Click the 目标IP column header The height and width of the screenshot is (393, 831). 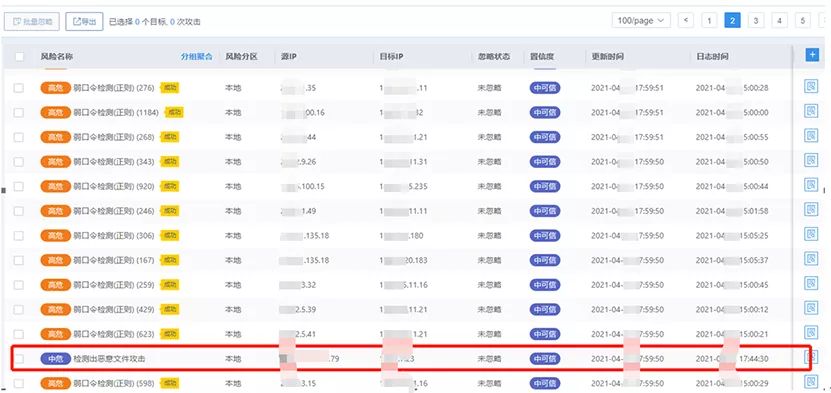tap(392, 57)
